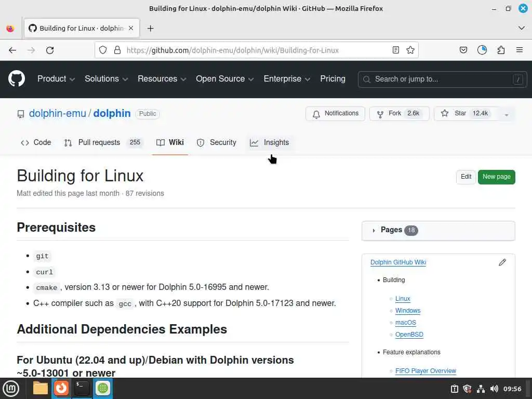Open the dolphin repository link
This screenshot has width=532, height=399.
point(112,113)
